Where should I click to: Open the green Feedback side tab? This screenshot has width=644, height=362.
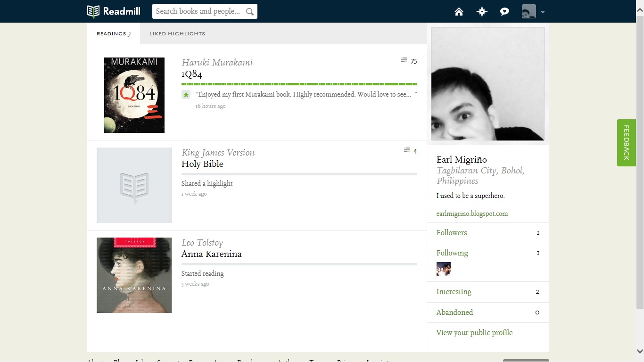(x=627, y=142)
